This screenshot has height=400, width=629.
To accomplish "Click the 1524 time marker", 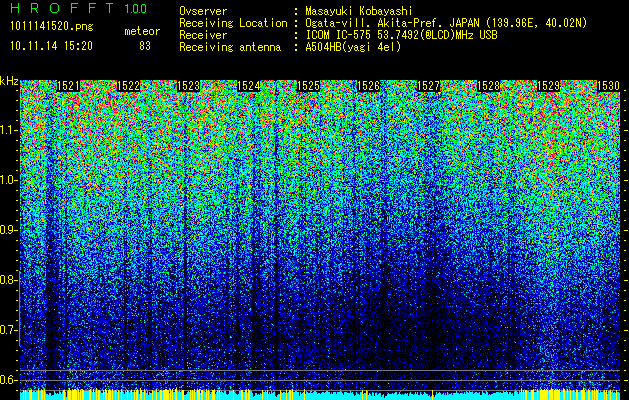I will pyautogui.click(x=248, y=86).
